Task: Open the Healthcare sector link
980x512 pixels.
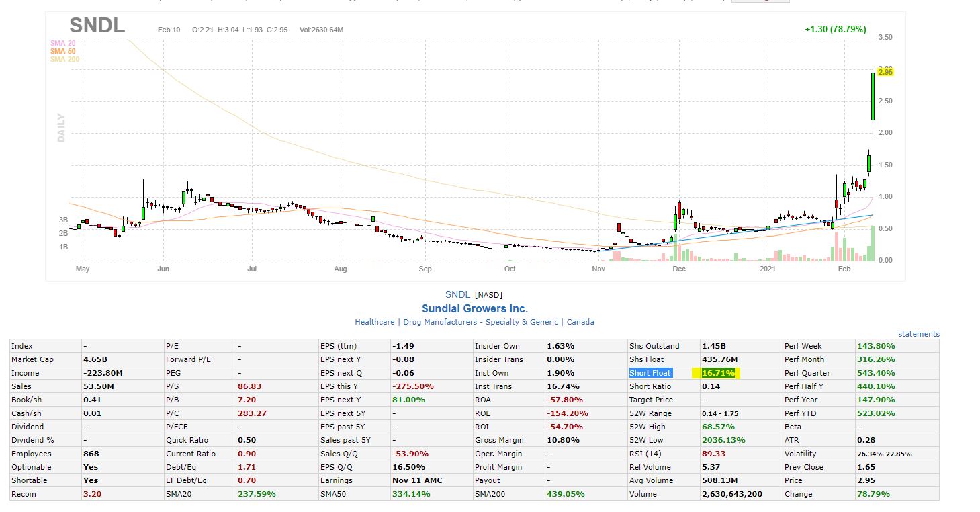Action: tap(375, 322)
